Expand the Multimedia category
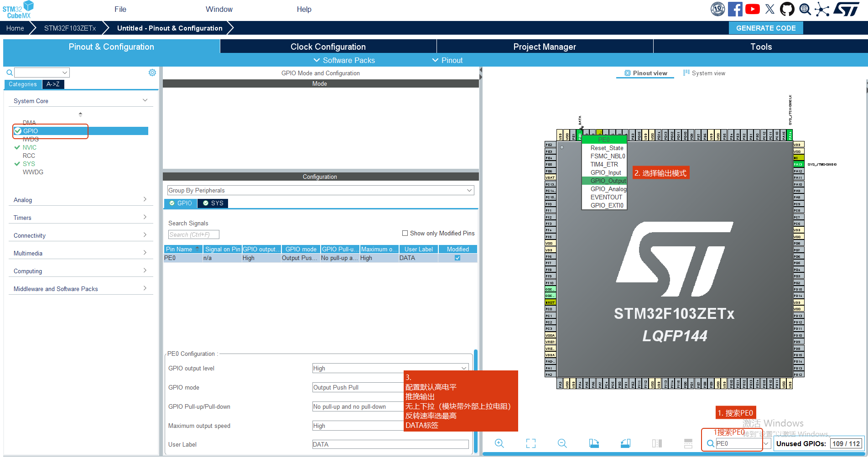The image size is (868, 458). click(145, 253)
